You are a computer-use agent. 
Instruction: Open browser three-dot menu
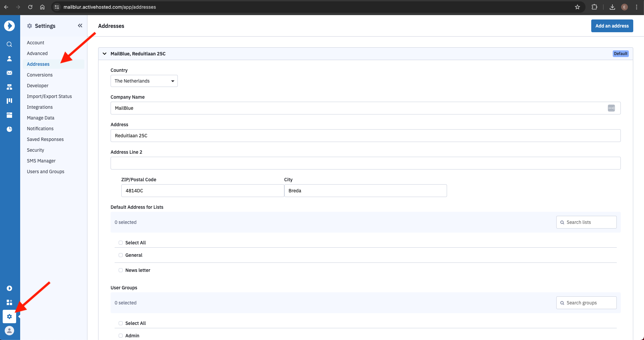(x=637, y=7)
